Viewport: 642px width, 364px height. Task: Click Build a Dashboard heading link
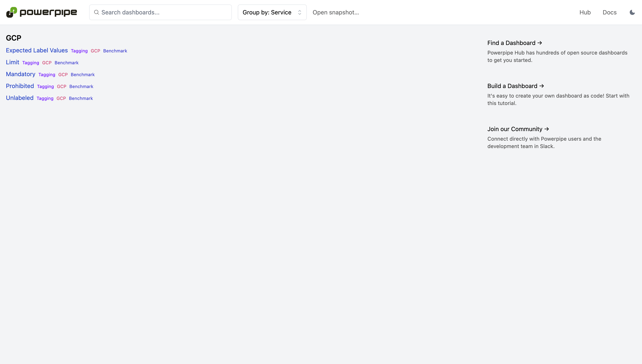(512, 86)
